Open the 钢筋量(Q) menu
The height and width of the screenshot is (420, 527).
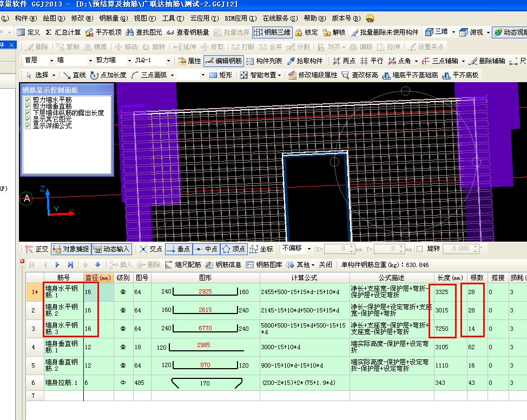tap(113, 18)
